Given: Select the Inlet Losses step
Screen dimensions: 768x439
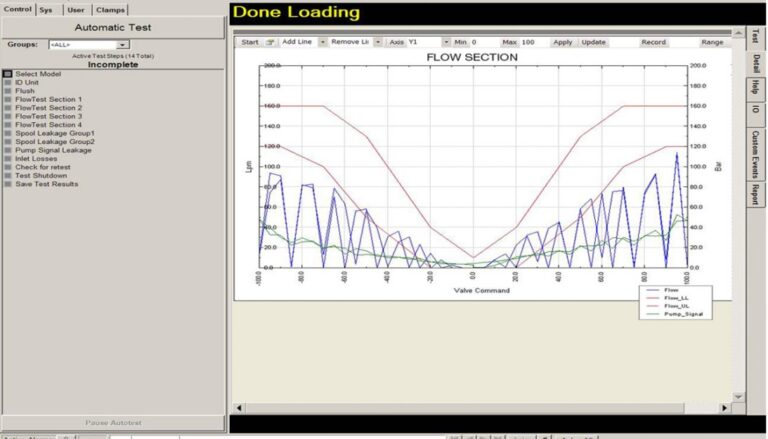Looking at the screenshot, I should tap(36, 158).
